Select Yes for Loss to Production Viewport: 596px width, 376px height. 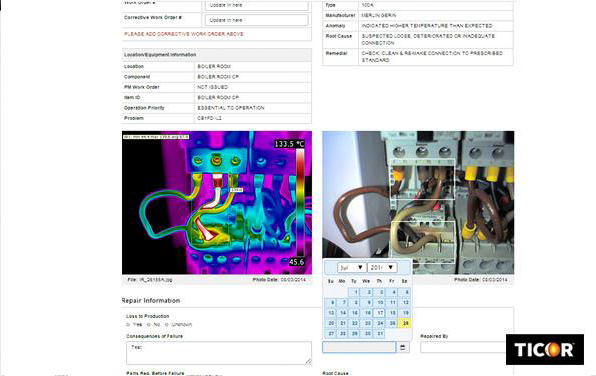pos(128,325)
